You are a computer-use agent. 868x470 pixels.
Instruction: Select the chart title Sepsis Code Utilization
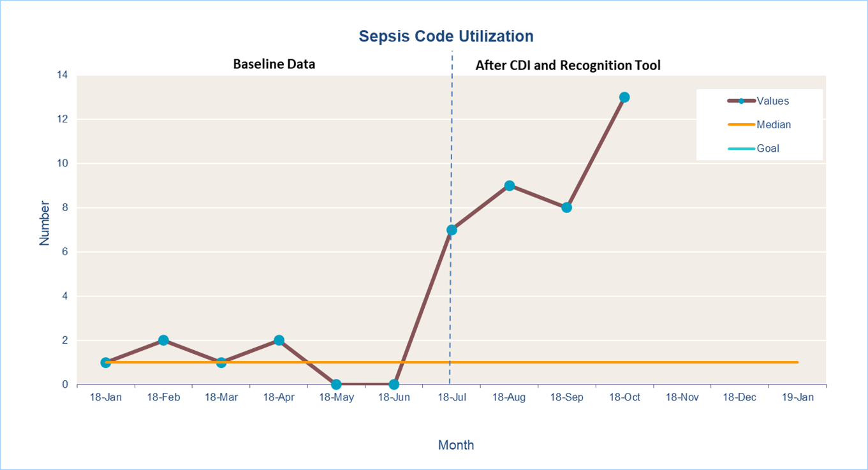point(446,36)
